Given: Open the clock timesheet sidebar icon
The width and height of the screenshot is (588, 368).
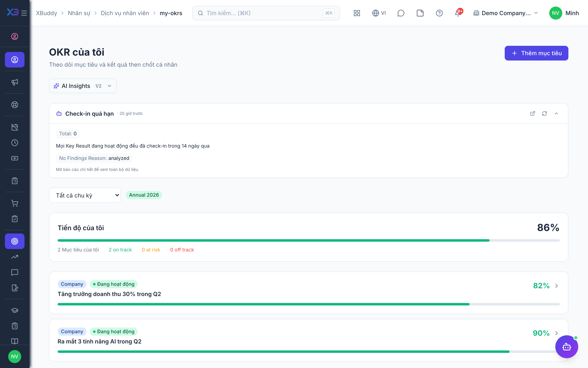Looking at the screenshot, I should pyautogui.click(x=14, y=143).
